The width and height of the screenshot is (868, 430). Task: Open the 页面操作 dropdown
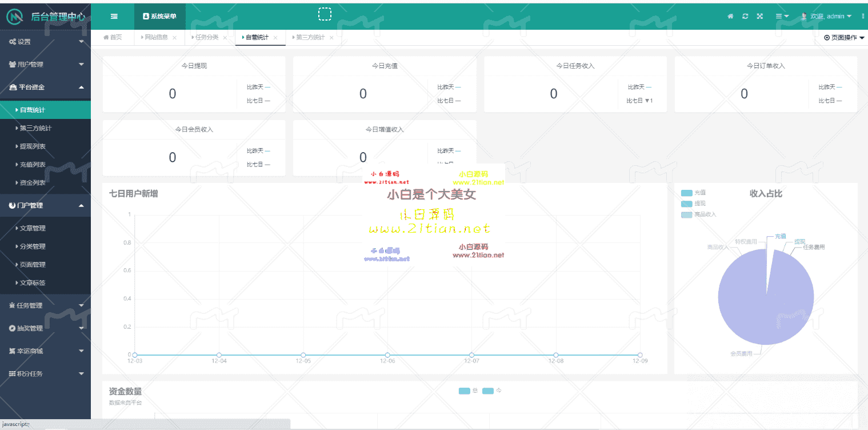tap(844, 38)
